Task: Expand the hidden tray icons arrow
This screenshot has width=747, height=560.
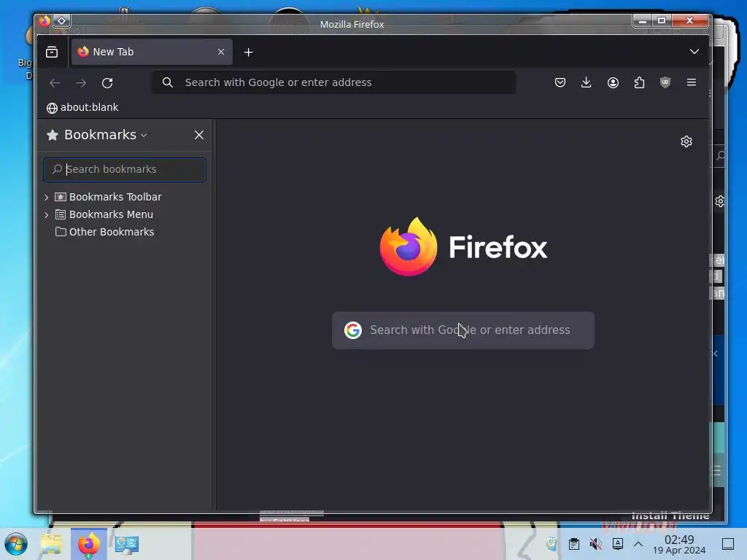Action: [638, 544]
